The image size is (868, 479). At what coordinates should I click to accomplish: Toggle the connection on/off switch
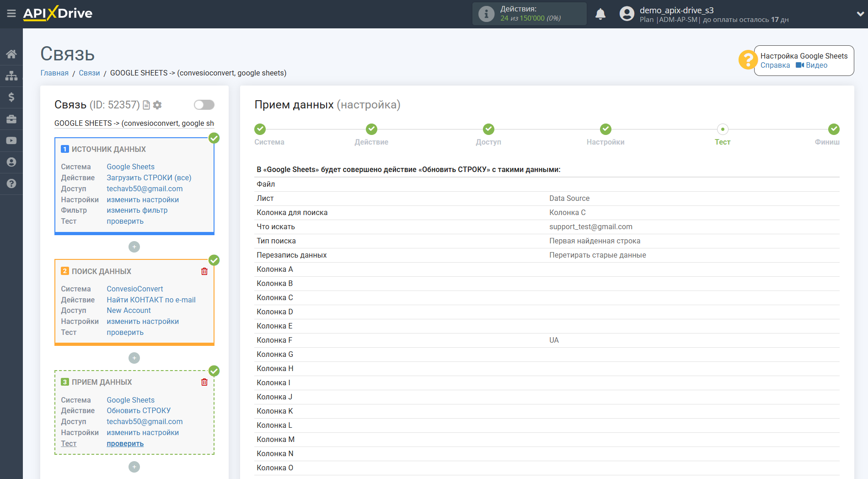click(x=204, y=105)
